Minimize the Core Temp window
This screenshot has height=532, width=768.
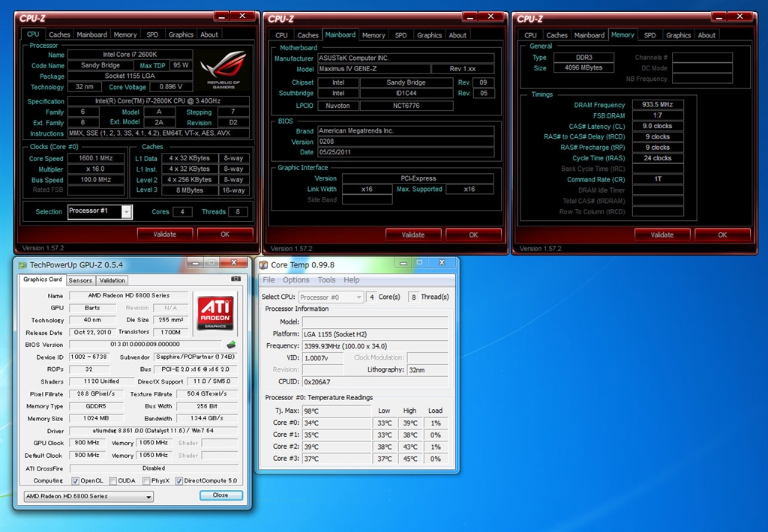[403, 263]
